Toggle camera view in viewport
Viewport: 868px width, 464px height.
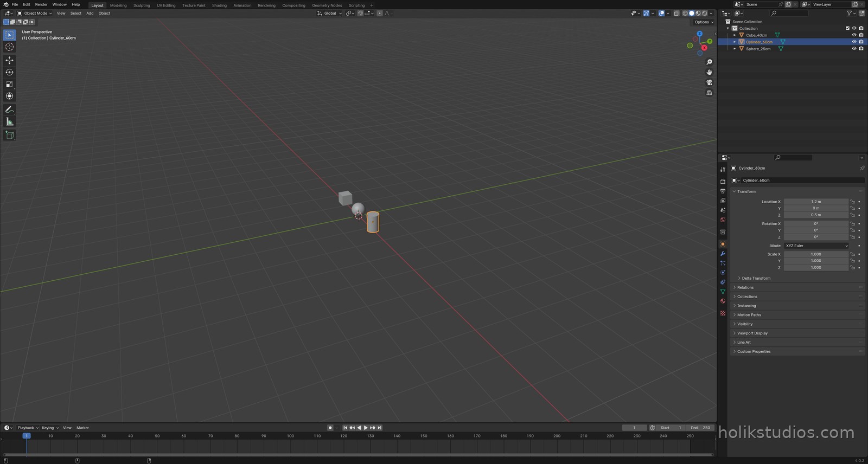tap(709, 82)
